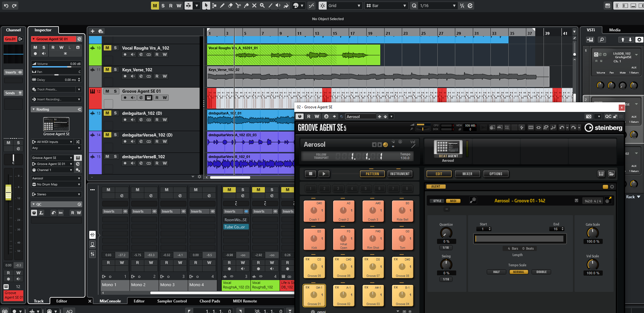Screen dimensions: 644x313
Task: Click the INSTRUMENT button in Groove Agent
Action: pos(400,174)
